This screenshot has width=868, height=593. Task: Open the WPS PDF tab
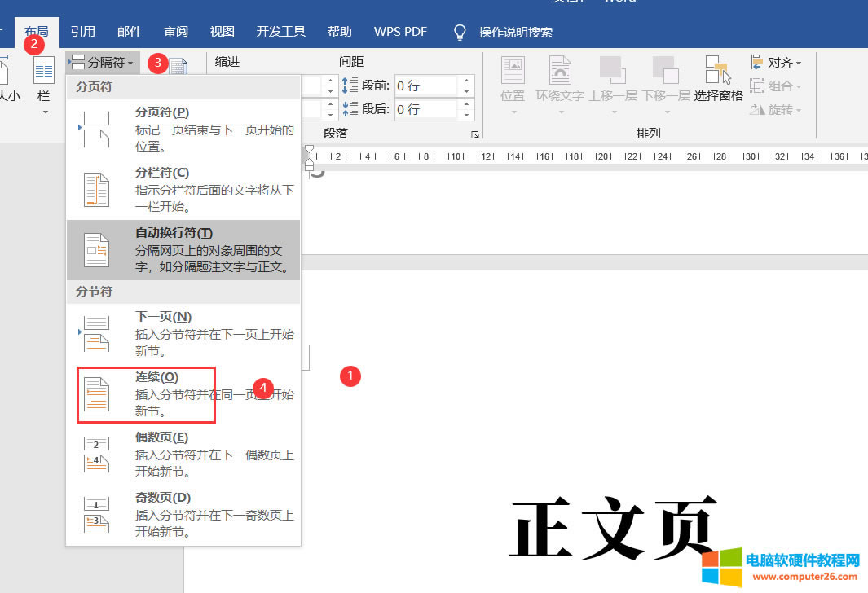coord(400,32)
